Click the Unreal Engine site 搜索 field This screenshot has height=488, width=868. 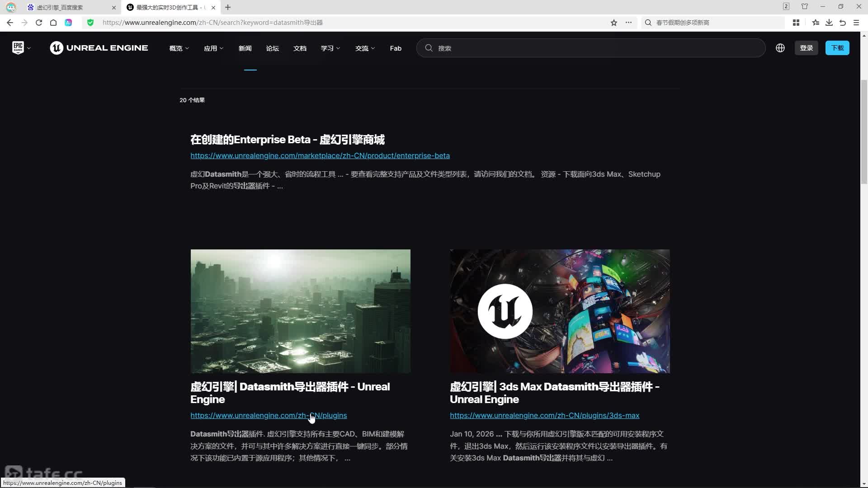(x=591, y=48)
